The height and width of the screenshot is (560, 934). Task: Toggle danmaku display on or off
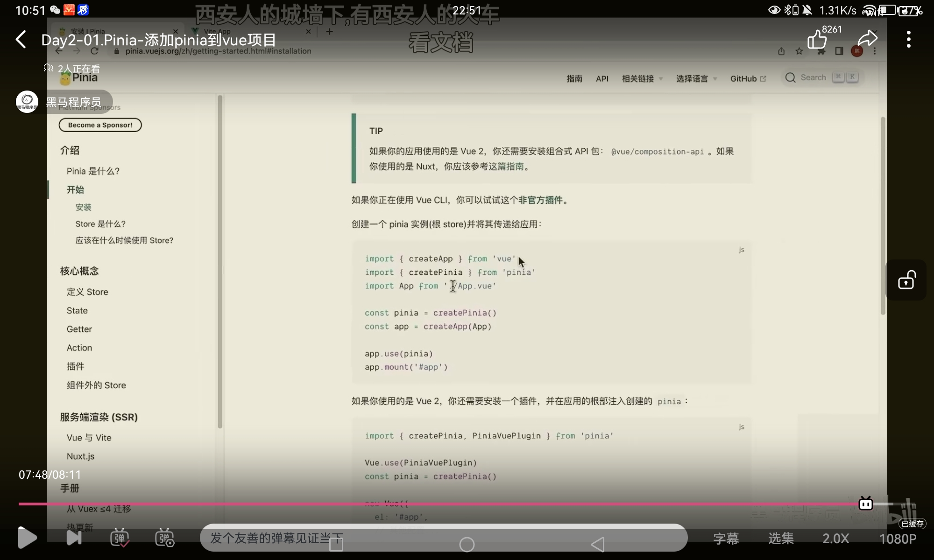120,538
